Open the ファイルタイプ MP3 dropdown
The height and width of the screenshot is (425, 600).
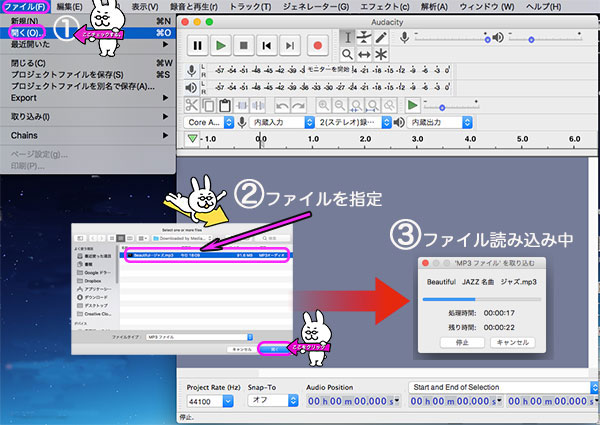tap(199, 337)
